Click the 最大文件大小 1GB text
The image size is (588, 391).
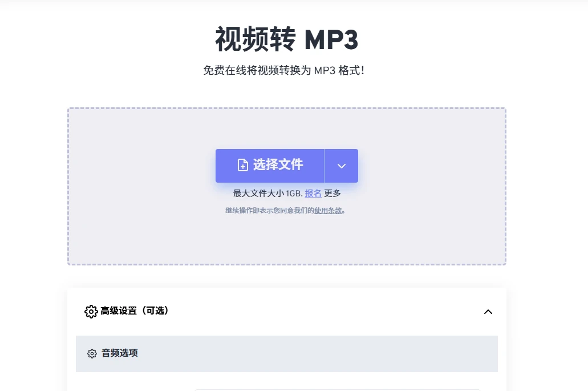pyautogui.click(x=267, y=194)
